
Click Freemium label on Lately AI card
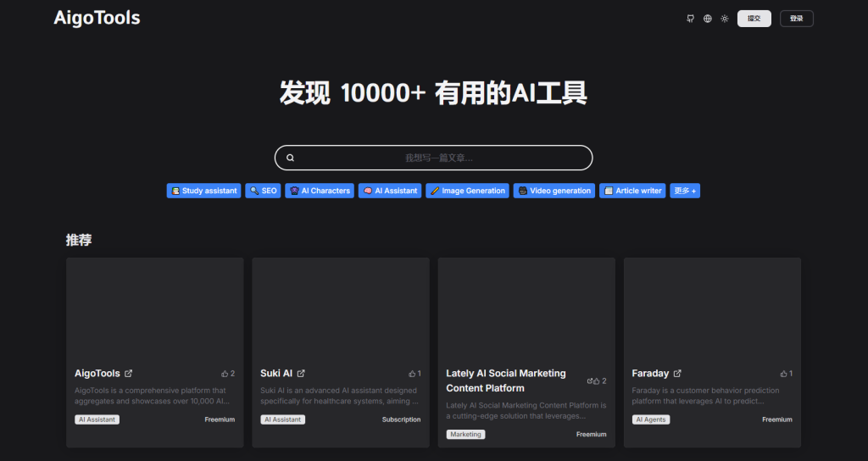point(591,435)
